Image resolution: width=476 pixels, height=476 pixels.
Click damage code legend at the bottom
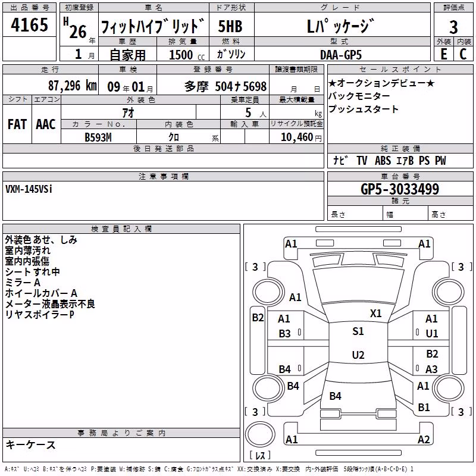209,469
